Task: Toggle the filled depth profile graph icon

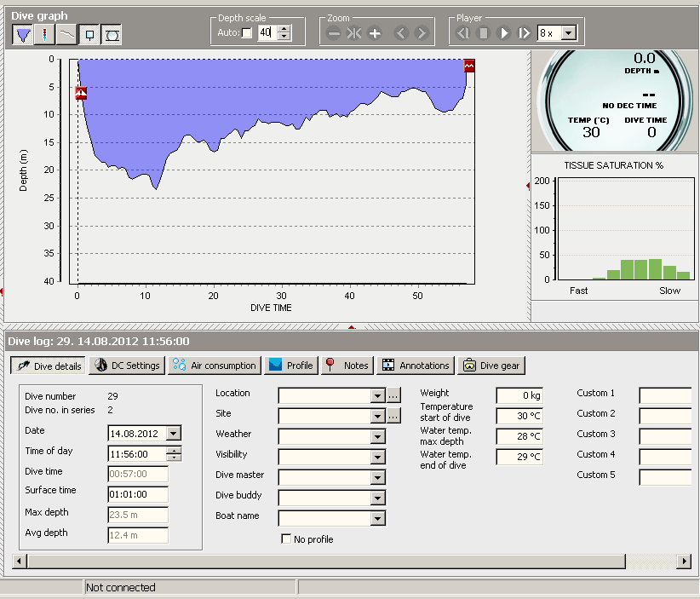Action: pos(23,35)
